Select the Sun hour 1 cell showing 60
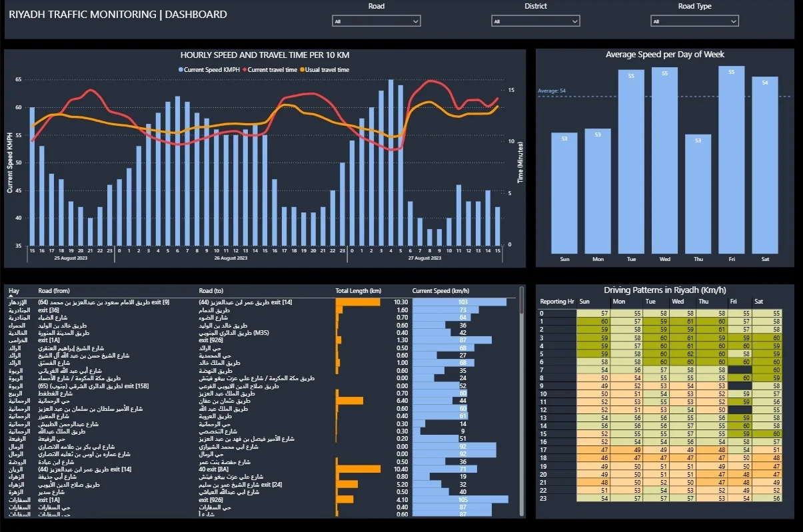This screenshot has width=803, height=532. coord(593,321)
